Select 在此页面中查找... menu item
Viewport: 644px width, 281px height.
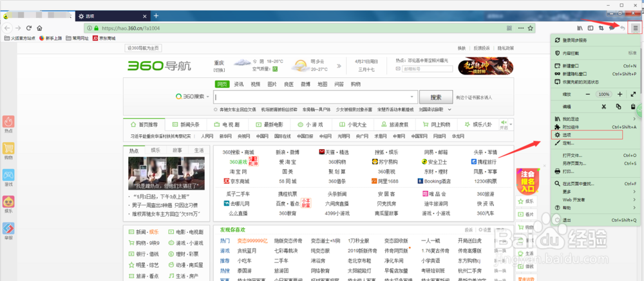[x=596, y=184]
